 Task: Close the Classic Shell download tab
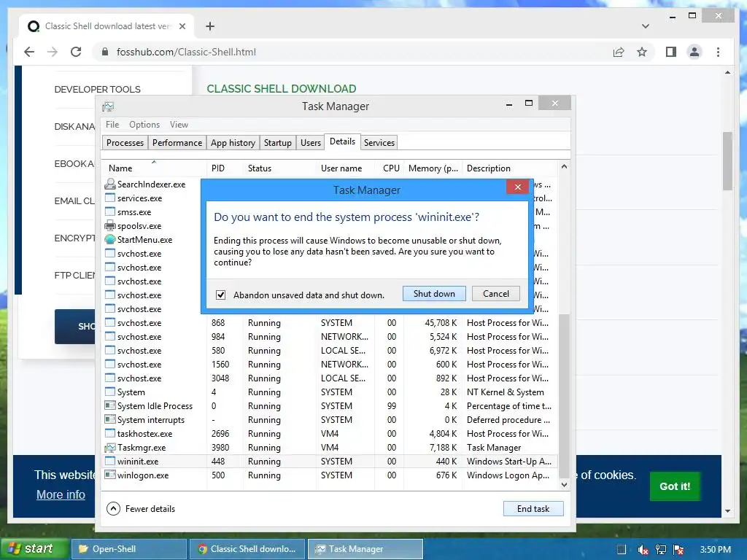coord(182,26)
